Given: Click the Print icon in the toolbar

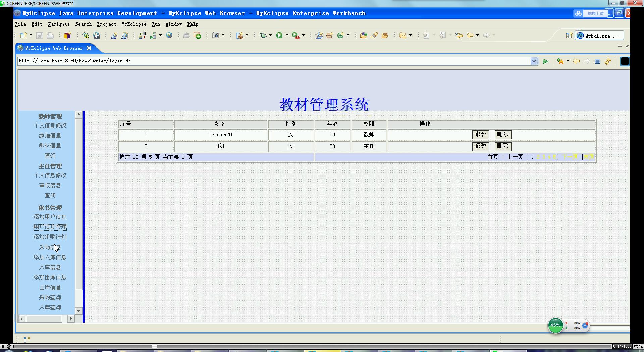Looking at the screenshot, I should click(50, 35).
